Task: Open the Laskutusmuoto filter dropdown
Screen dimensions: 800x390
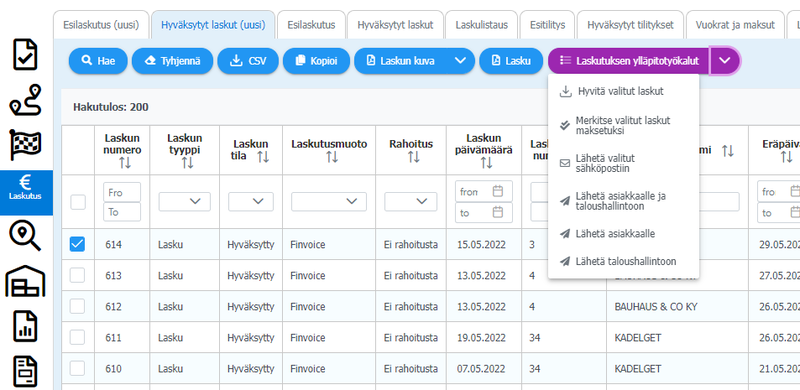Action: [329, 202]
